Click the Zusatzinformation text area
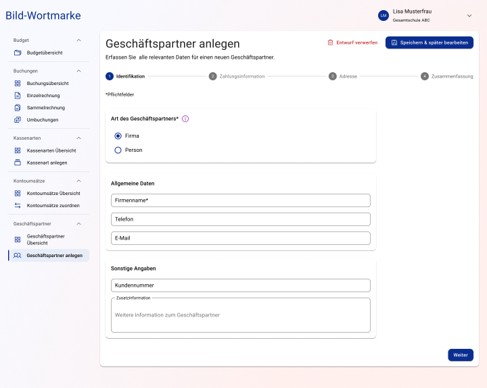487x388 pixels. click(241, 315)
